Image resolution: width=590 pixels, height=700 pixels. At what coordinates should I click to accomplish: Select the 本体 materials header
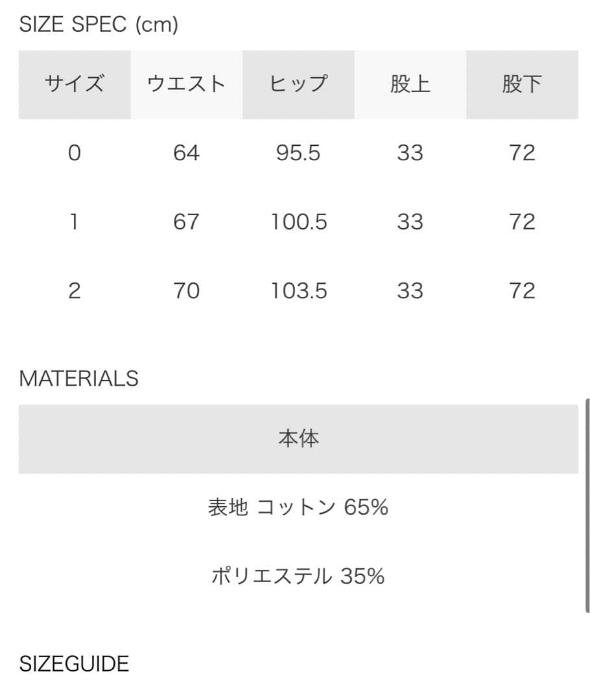298,439
